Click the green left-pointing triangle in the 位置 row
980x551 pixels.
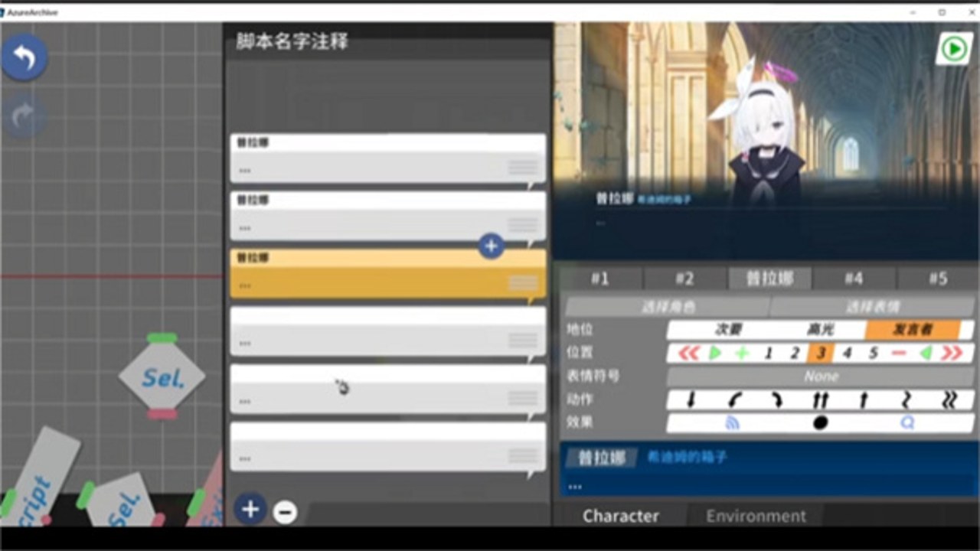coord(926,354)
